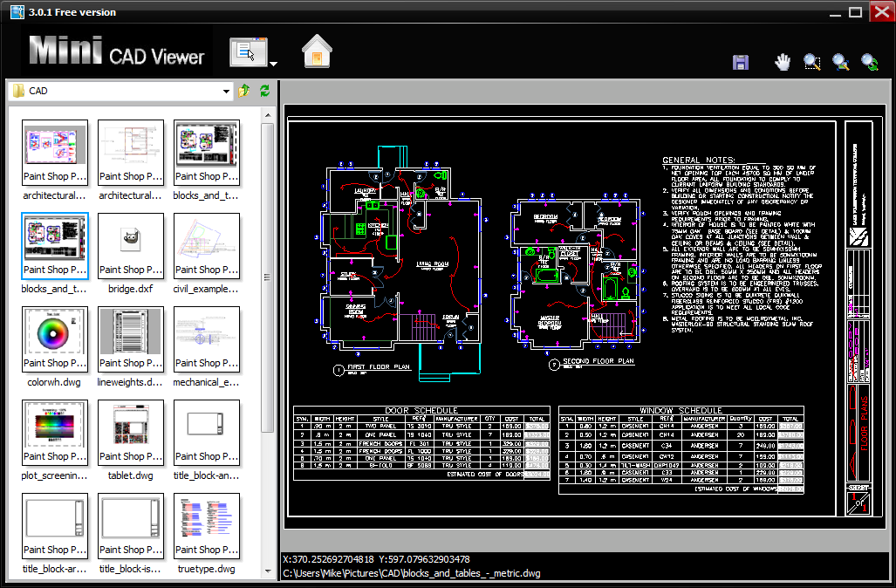Click the DOOR SCHEDULE table title
The height and width of the screenshot is (588, 896).
(421, 410)
